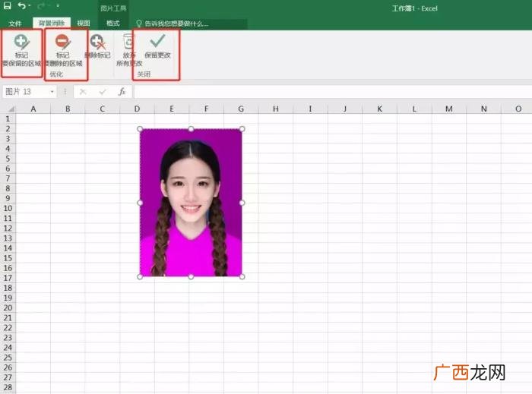The image size is (532, 394).
Task: Apply the Keep Changes checkmark
Action: (157, 46)
